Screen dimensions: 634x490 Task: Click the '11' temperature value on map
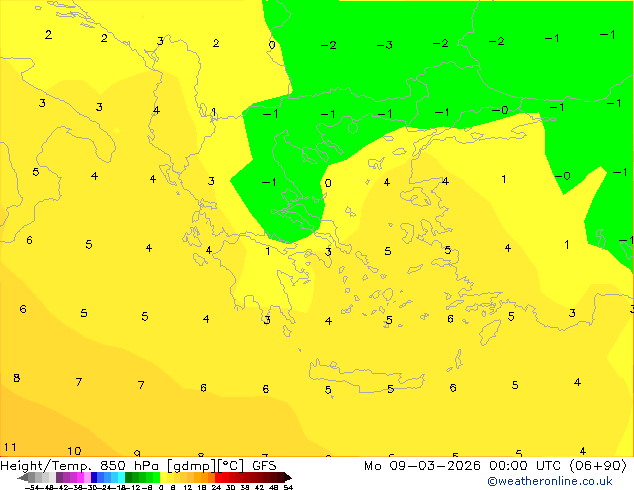(x=10, y=447)
